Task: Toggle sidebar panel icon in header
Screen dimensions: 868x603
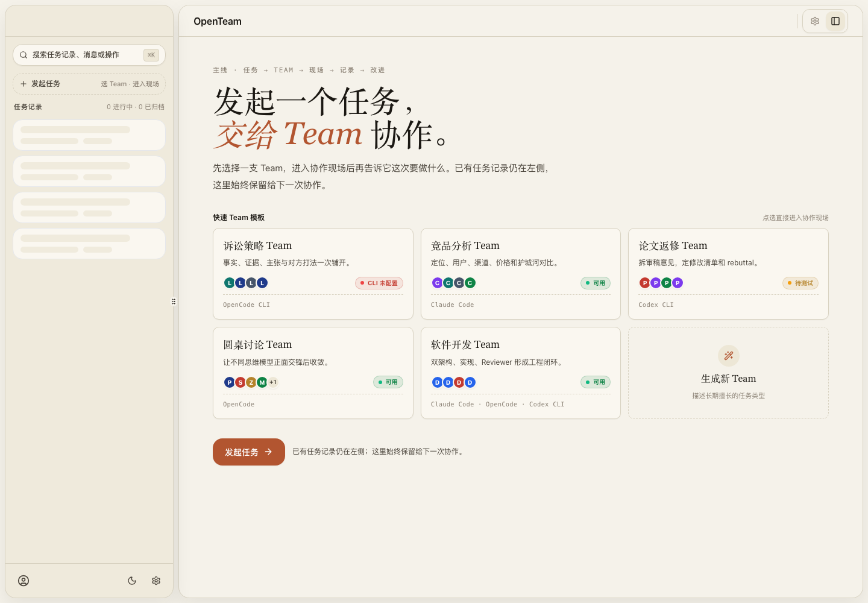Action: coord(835,21)
